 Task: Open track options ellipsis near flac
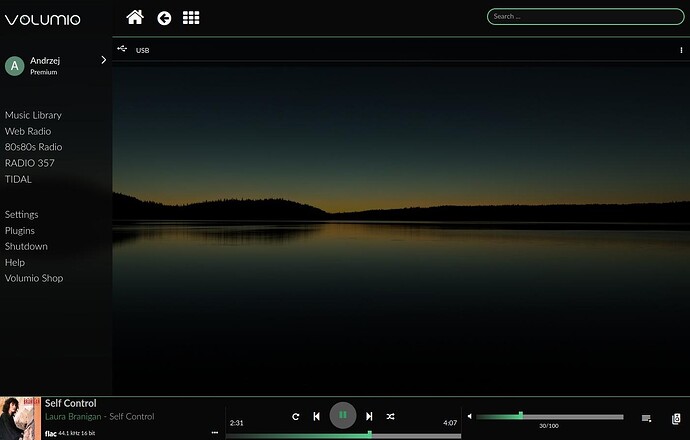tap(214, 433)
